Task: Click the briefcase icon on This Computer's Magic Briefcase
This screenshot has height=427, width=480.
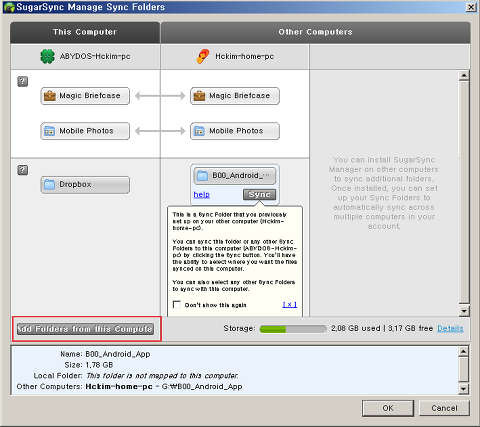Action: (x=50, y=96)
